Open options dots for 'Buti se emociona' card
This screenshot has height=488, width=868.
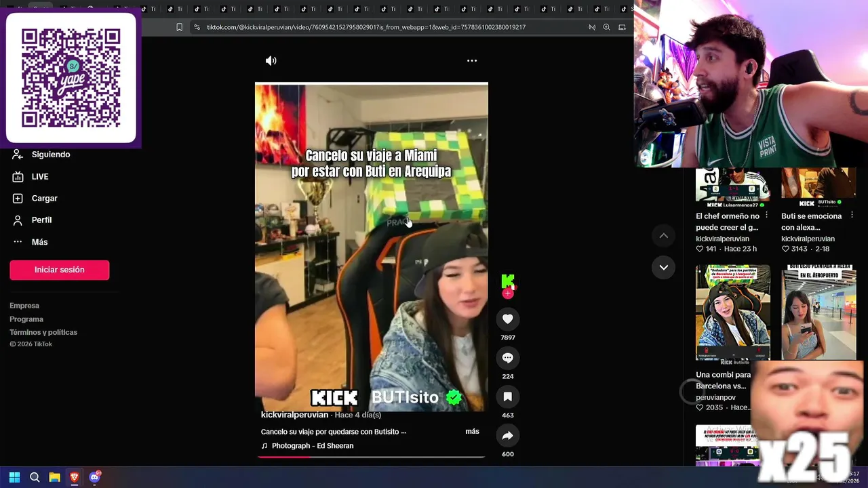coord(852,216)
